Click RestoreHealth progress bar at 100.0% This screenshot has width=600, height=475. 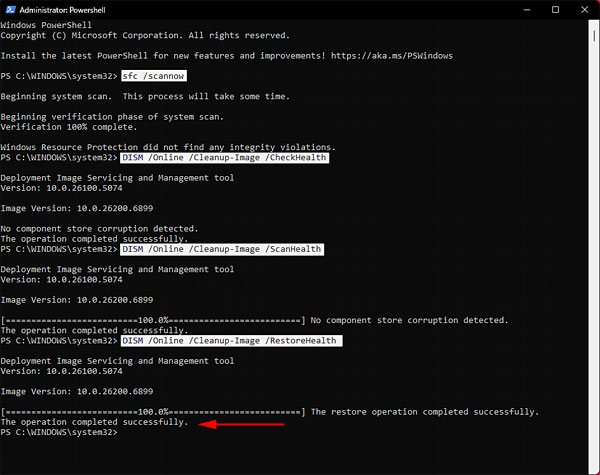153,412
